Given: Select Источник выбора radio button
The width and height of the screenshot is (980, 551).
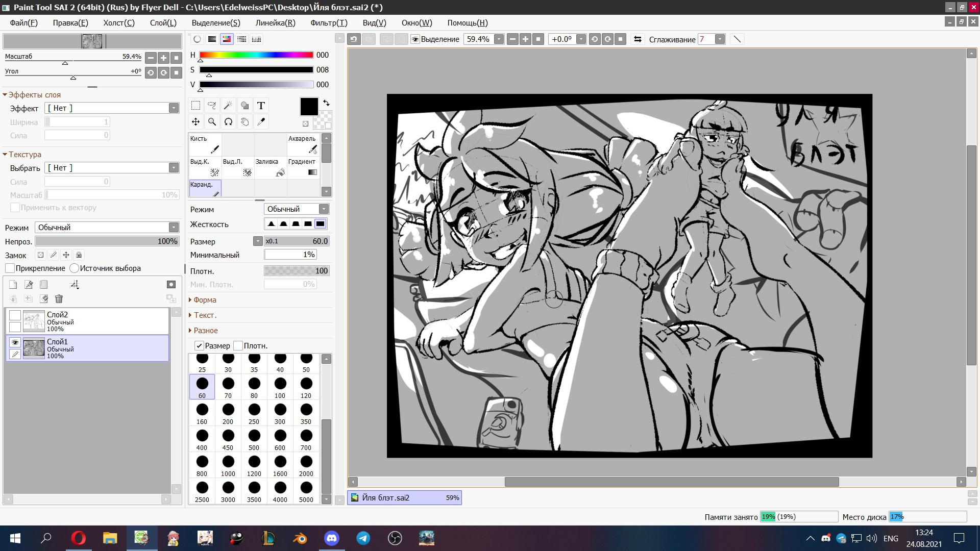Looking at the screenshot, I should [x=75, y=268].
